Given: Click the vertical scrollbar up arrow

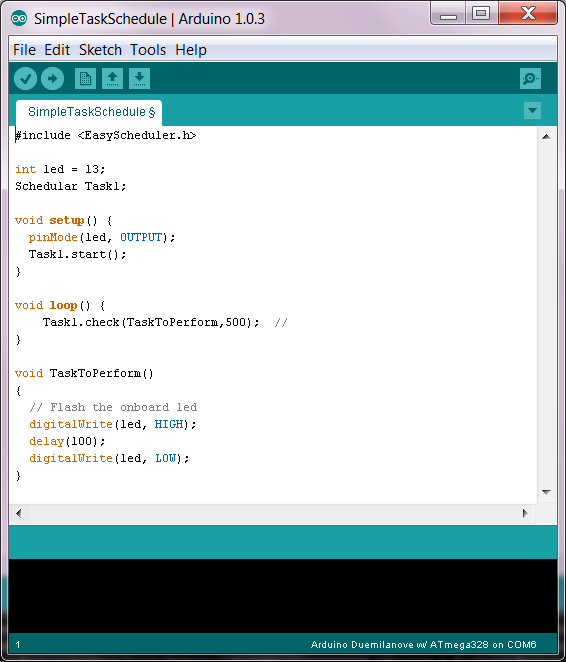Looking at the screenshot, I should [546, 137].
